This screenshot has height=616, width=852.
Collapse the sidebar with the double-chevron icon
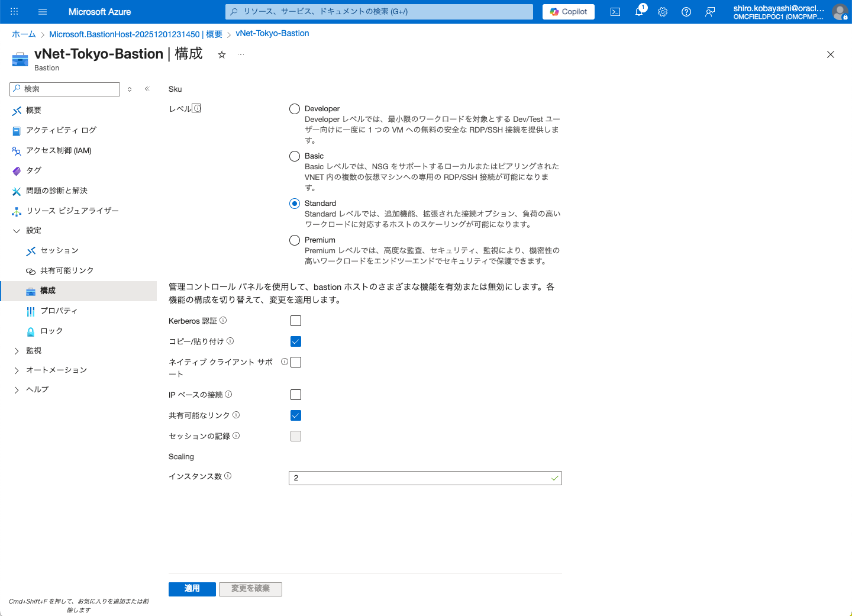[x=147, y=88]
